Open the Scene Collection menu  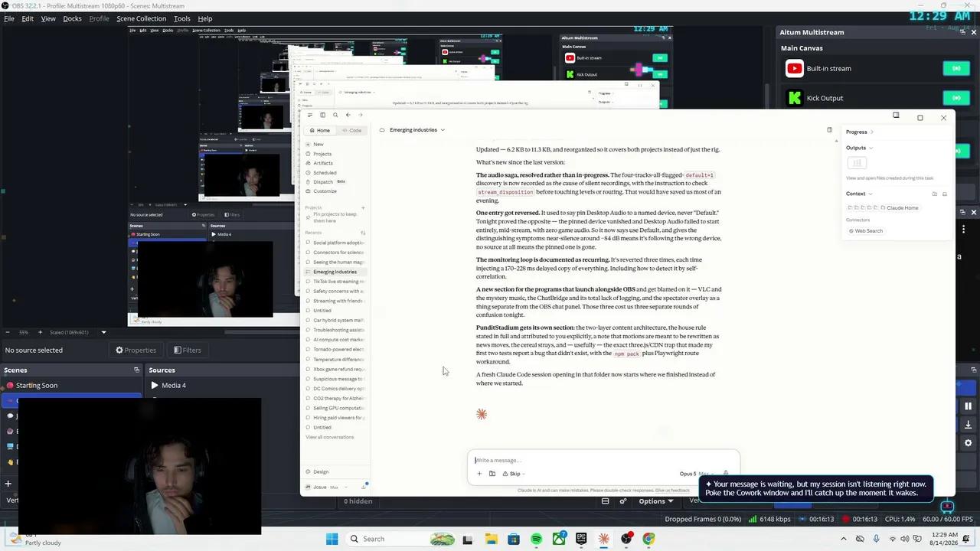[x=141, y=18]
